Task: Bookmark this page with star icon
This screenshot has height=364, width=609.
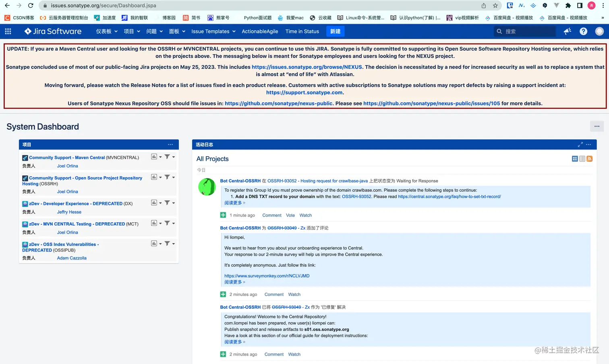Action: click(x=495, y=6)
